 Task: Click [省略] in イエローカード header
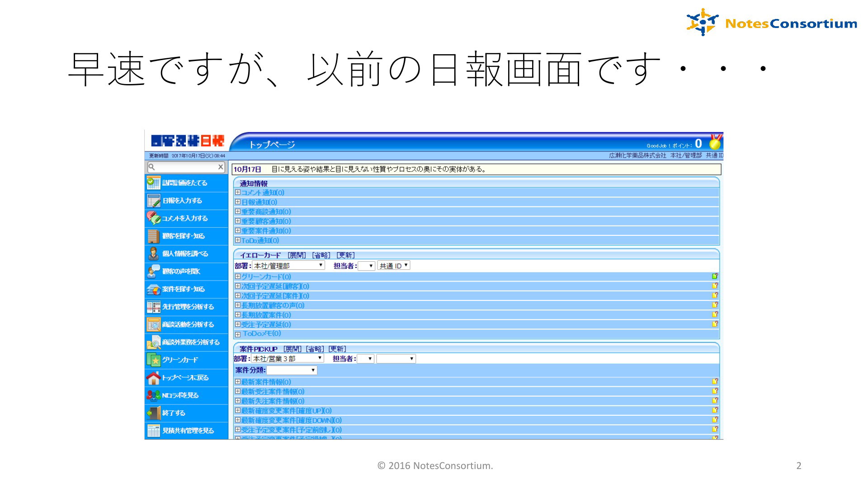click(321, 255)
